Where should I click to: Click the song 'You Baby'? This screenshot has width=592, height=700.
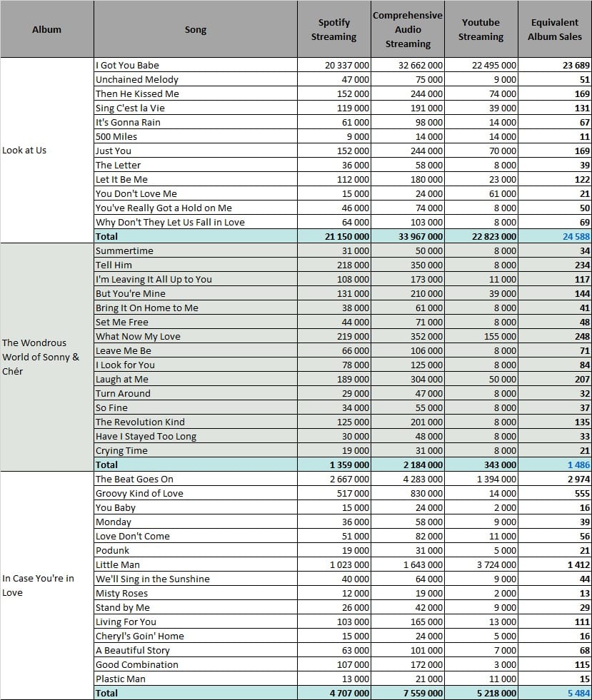(115, 508)
